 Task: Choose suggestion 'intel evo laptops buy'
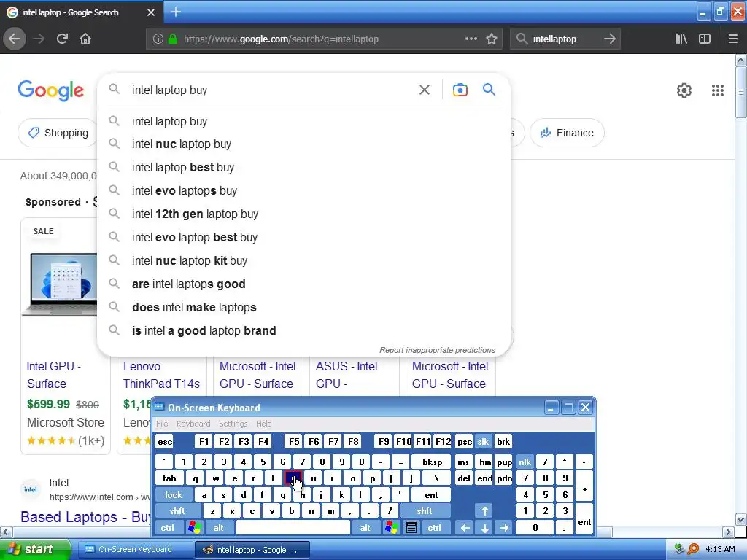pyautogui.click(x=303, y=191)
